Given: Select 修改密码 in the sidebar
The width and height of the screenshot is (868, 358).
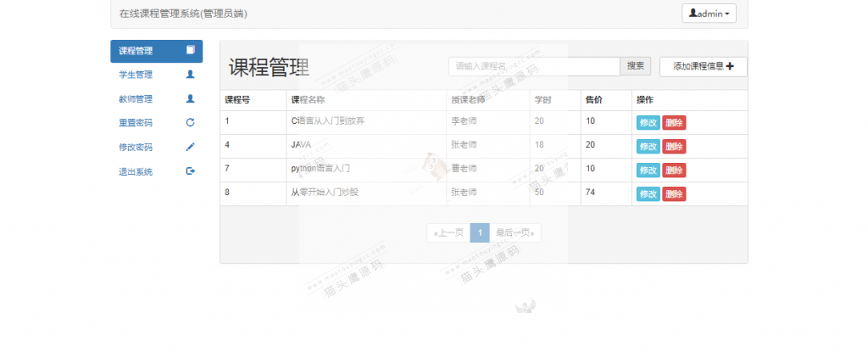Looking at the screenshot, I should [157, 148].
